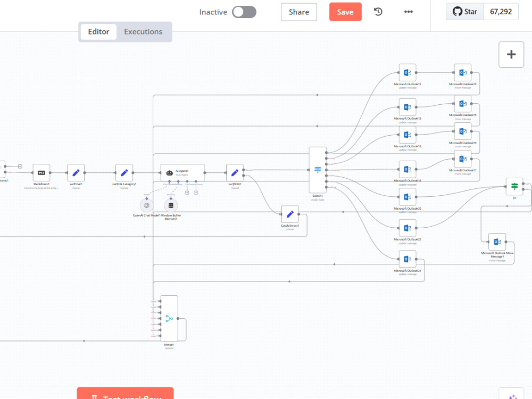The height and width of the screenshot is (399, 532).
Task: Select the varEmail1 edit node
Action: click(76, 173)
